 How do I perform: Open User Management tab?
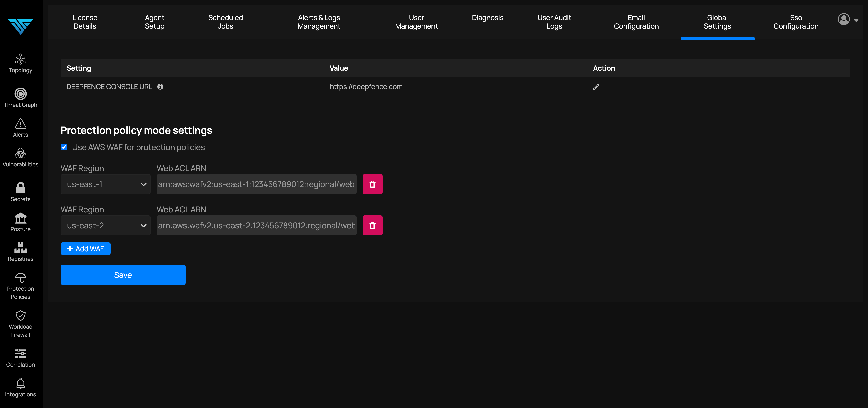(416, 22)
